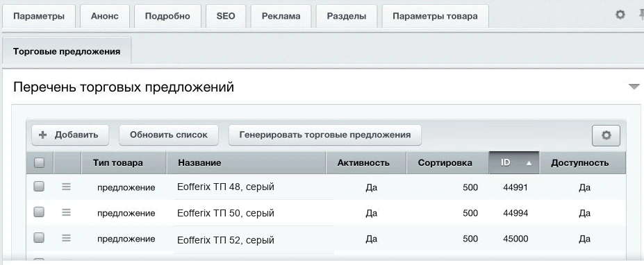Click предложение type in ID 44991 row
Viewport: 644px width, 265px height.
126,188
